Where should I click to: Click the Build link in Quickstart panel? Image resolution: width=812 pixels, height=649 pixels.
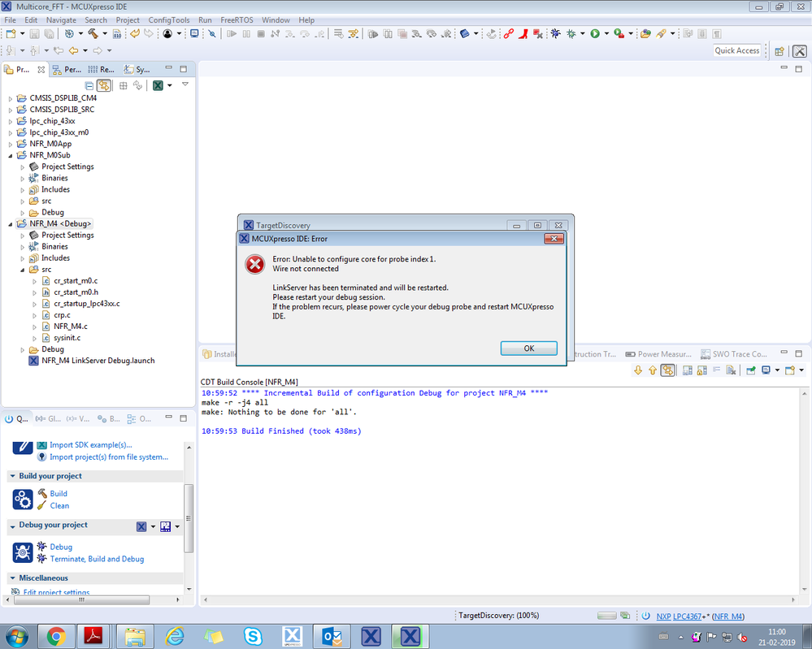[x=59, y=494]
